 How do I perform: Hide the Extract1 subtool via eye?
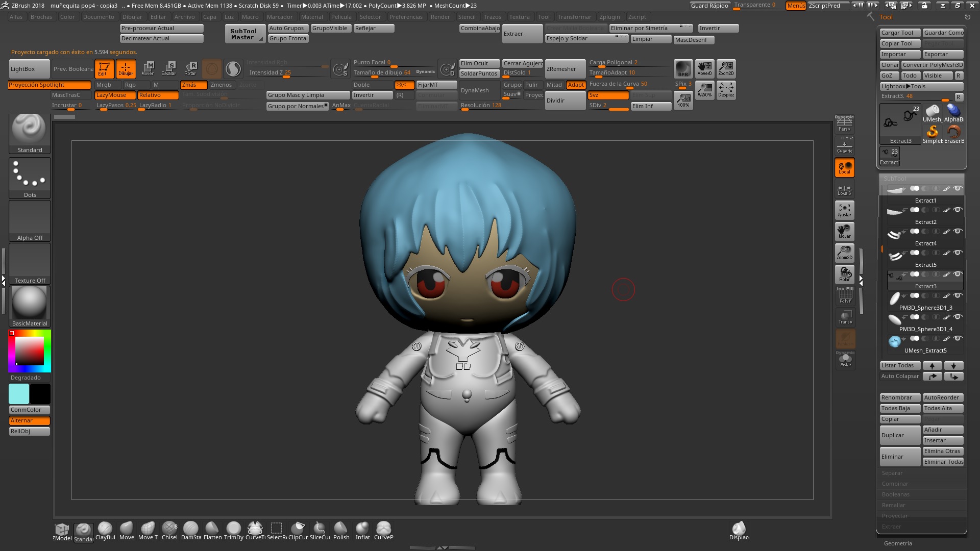958,189
